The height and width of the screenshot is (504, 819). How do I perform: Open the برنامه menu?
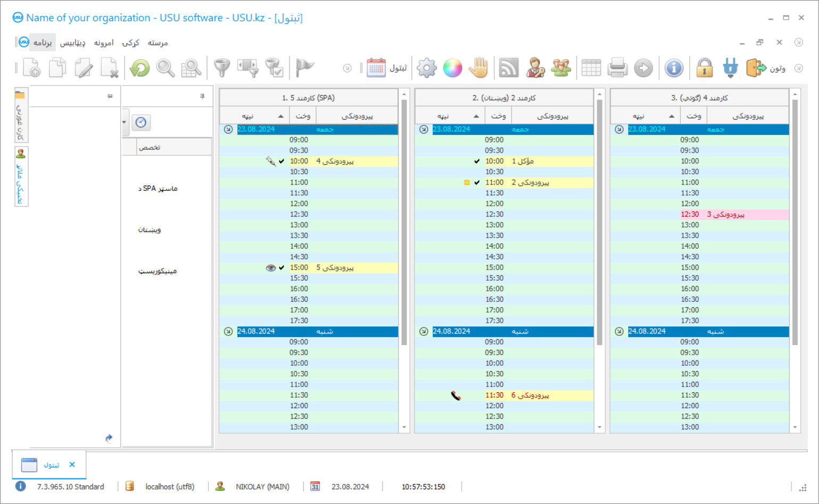[43, 43]
